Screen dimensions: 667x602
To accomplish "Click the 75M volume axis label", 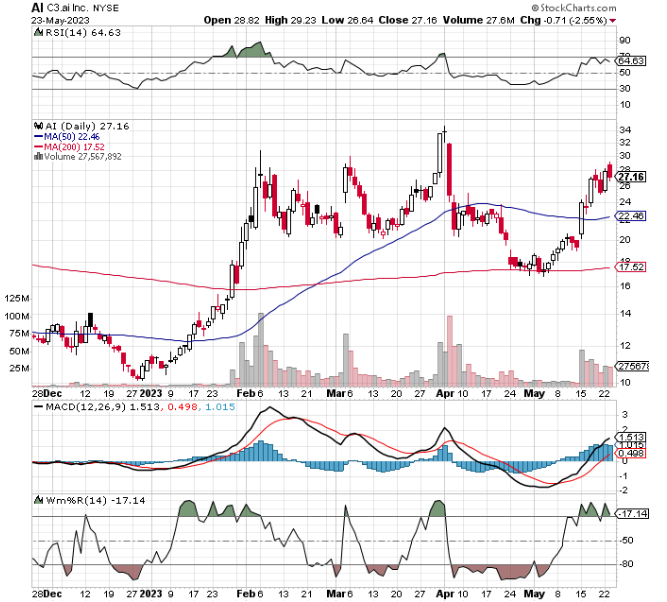I will [x=19, y=334].
